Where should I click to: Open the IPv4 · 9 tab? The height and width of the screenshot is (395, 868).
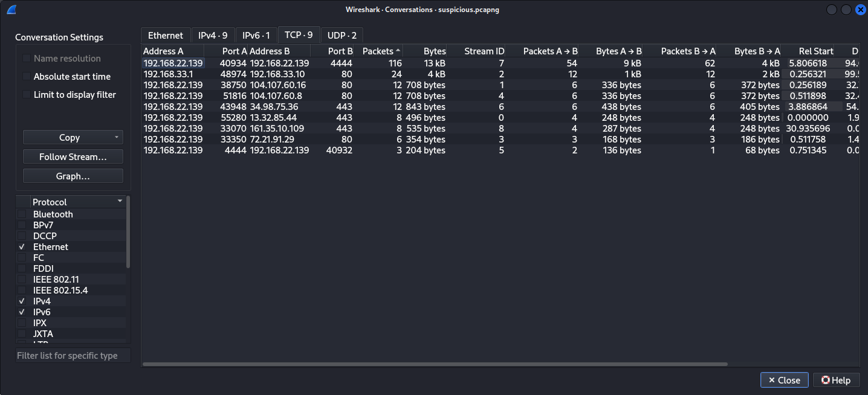(x=213, y=35)
